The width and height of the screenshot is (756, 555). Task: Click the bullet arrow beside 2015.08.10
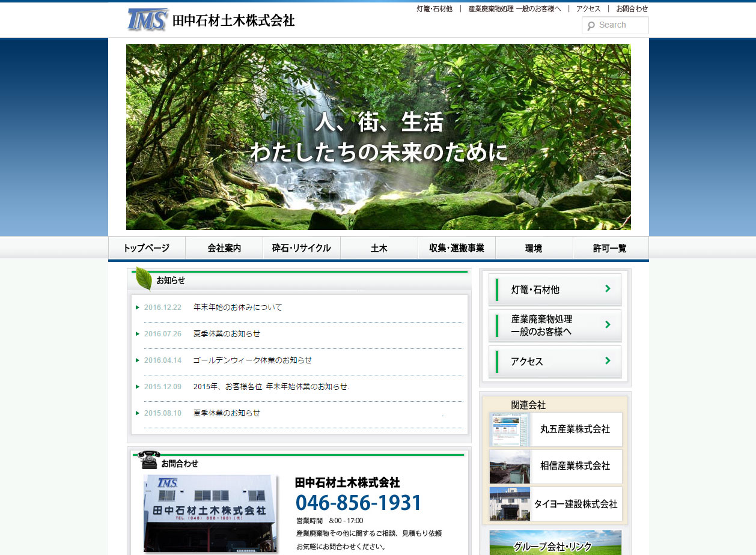pos(138,413)
